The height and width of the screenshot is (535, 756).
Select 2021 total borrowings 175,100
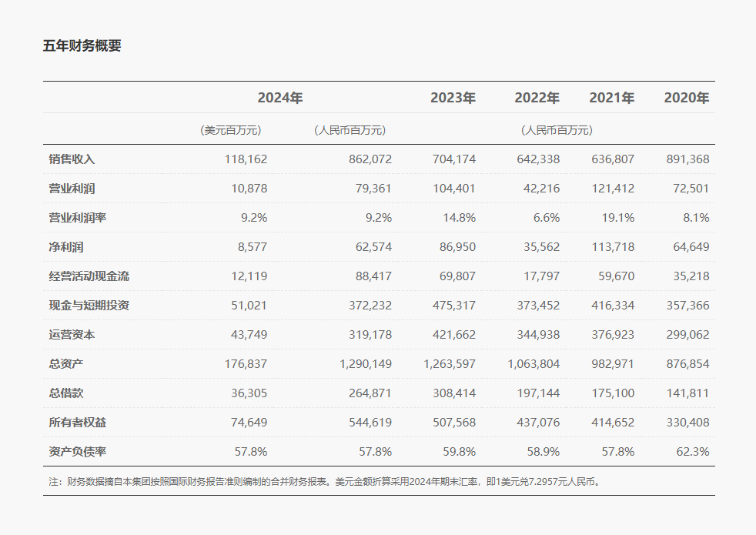(613, 393)
